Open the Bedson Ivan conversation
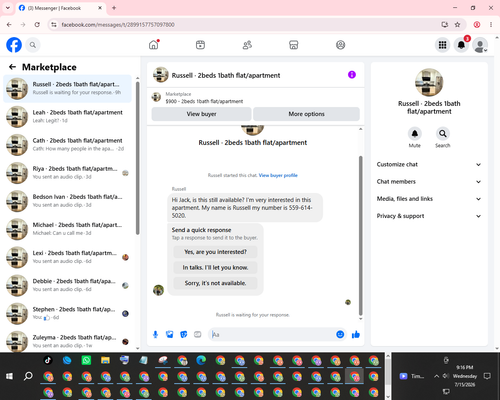The width and height of the screenshot is (500, 400). tap(67, 201)
